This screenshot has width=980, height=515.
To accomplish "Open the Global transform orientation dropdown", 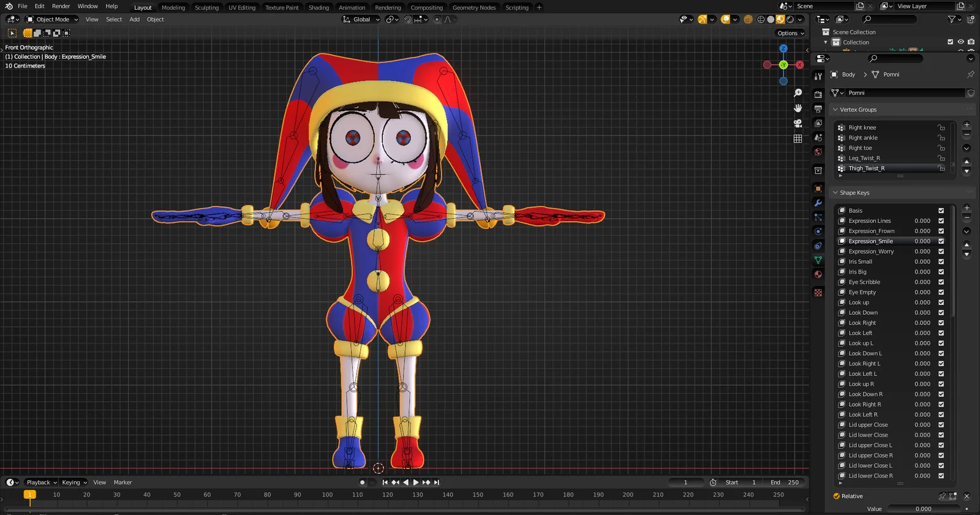I will pyautogui.click(x=361, y=20).
